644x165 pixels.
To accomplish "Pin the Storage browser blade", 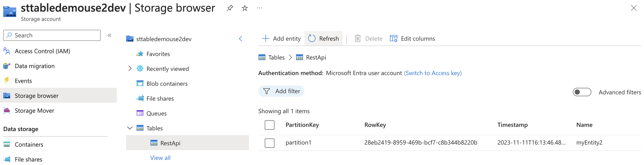I will [230, 8].
